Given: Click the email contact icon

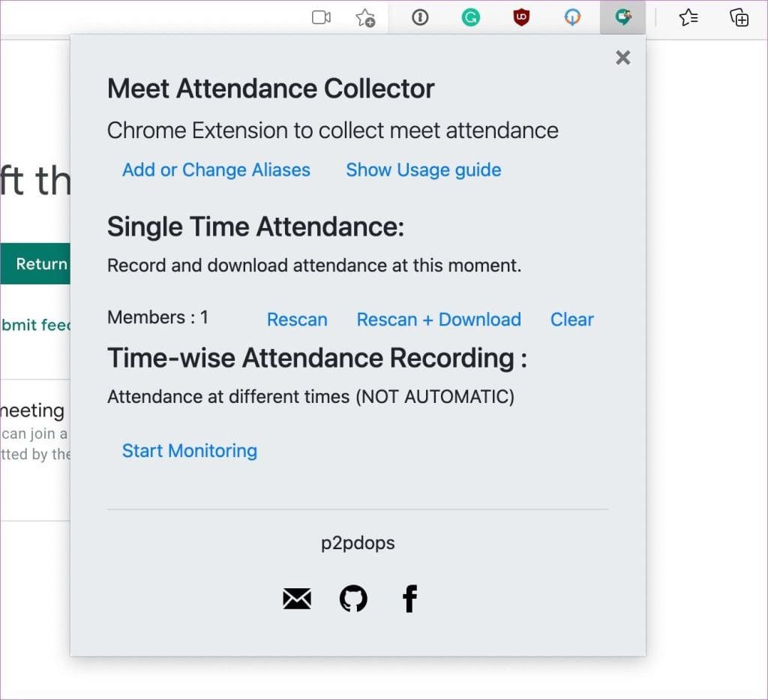Looking at the screenshot, I should 296,598.
